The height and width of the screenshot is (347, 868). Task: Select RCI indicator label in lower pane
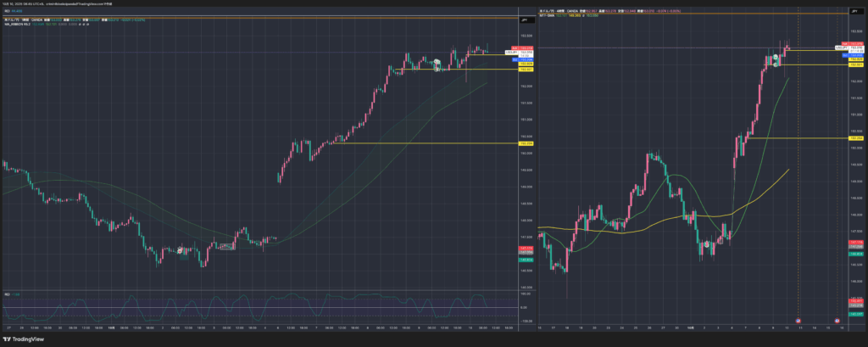point(7,294)
